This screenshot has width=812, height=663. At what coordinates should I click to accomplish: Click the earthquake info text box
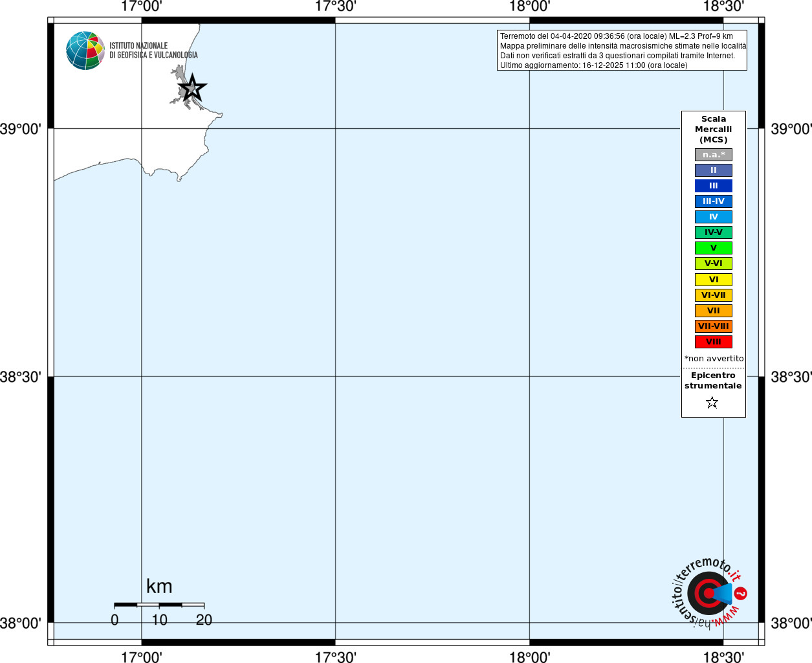pos(622,51)
